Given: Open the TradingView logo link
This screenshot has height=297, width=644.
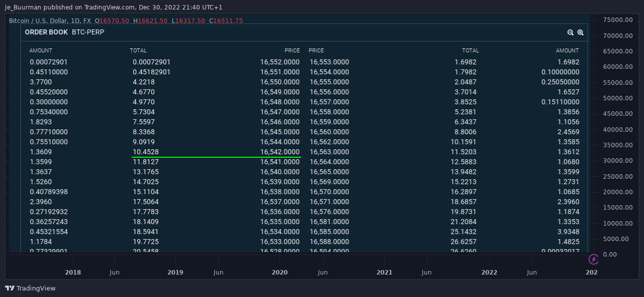Looking at the screenshot, I should click(30, 289).
